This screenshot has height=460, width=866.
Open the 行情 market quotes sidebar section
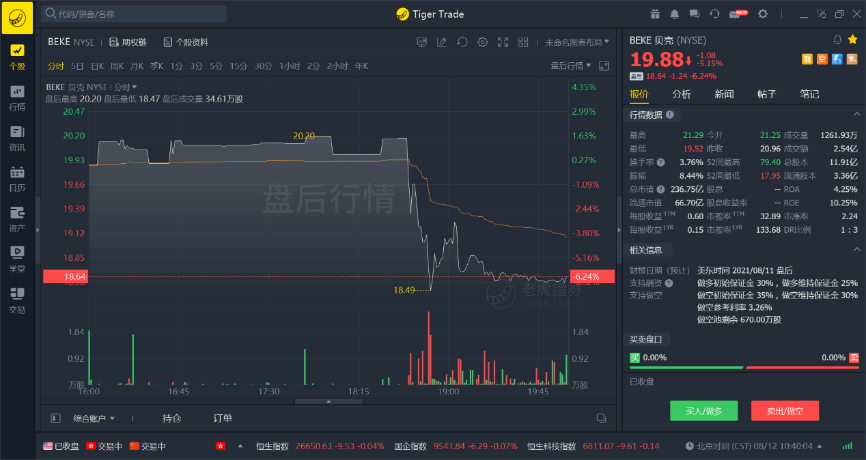pyautogui.click(x=17, y=98)
